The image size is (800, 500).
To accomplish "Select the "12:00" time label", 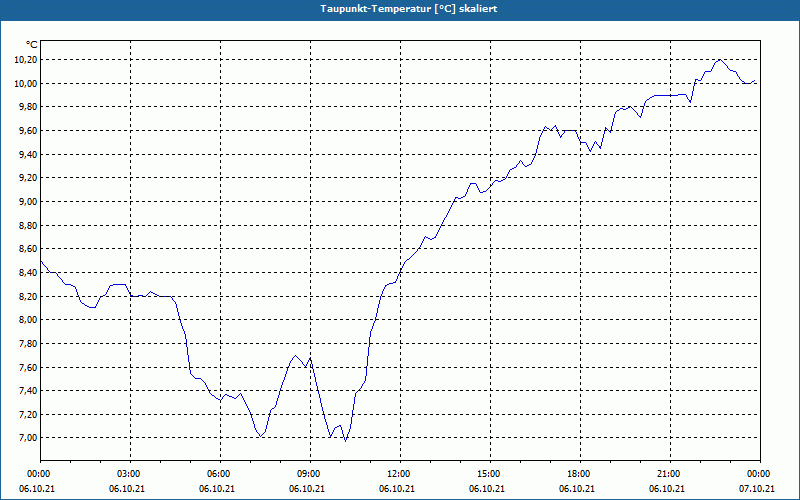I will pos(397,473).
